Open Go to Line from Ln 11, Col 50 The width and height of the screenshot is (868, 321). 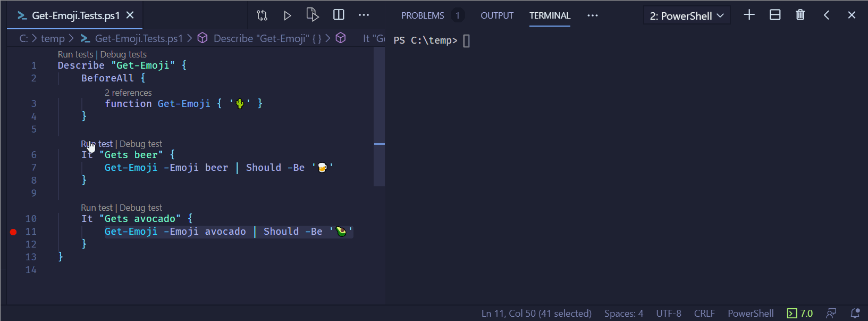coord(536,313)
